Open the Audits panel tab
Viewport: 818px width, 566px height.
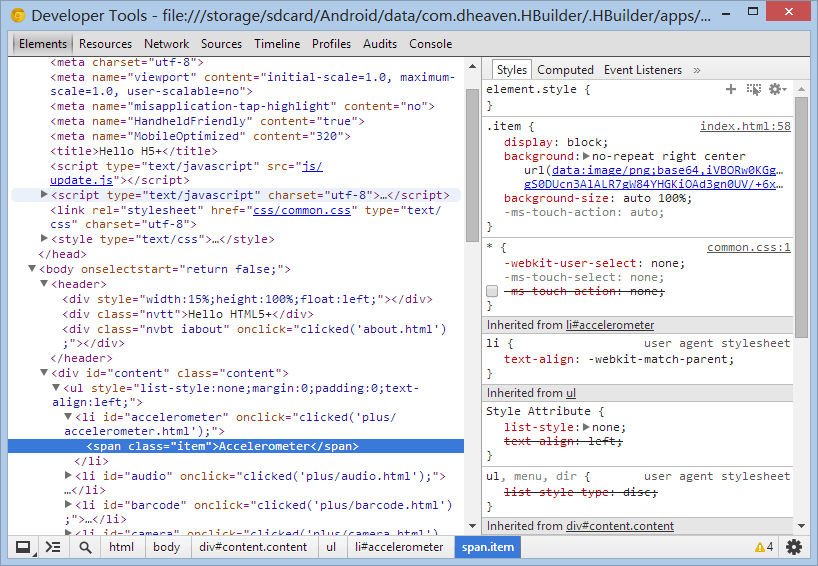click(x=380, y=44)
